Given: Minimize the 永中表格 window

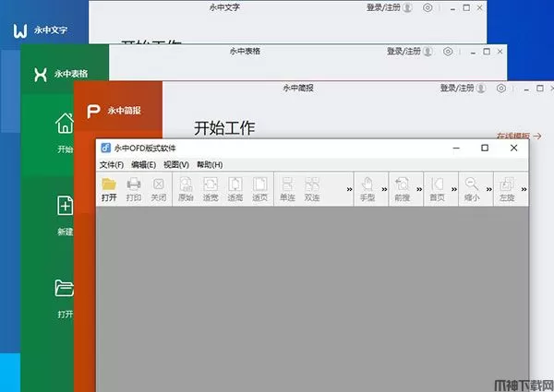Looking at the screenshot, I should (x=473, y=53).
